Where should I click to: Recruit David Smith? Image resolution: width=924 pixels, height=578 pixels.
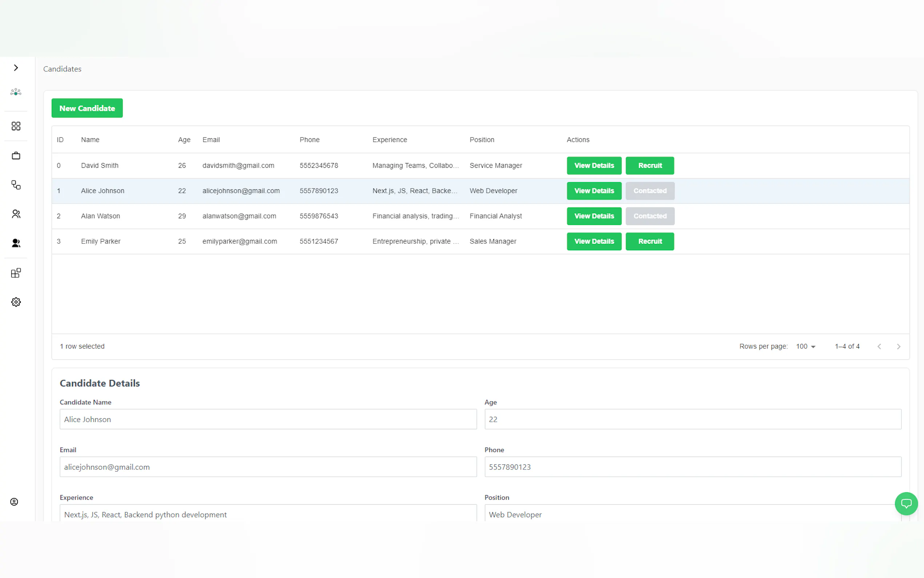click(x=649, y=166)
